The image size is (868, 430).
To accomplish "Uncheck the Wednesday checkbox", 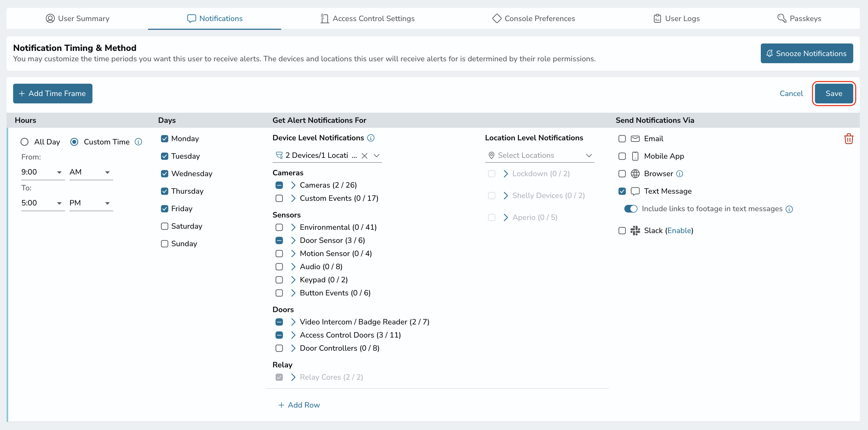I will [164, 173].
